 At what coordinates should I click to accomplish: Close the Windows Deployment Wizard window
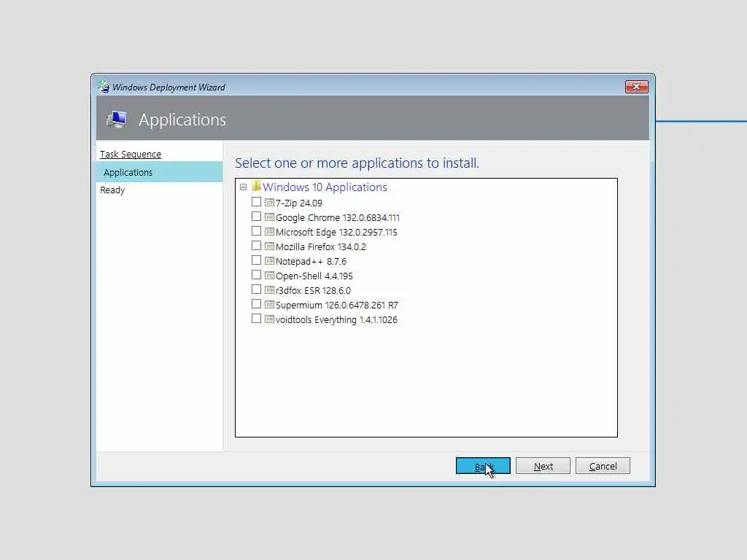coord(636,86)
